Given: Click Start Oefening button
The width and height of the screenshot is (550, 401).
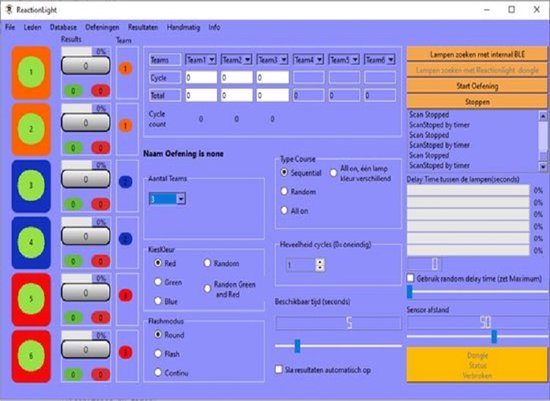Looking at the screenshot, I should (477, 86).
